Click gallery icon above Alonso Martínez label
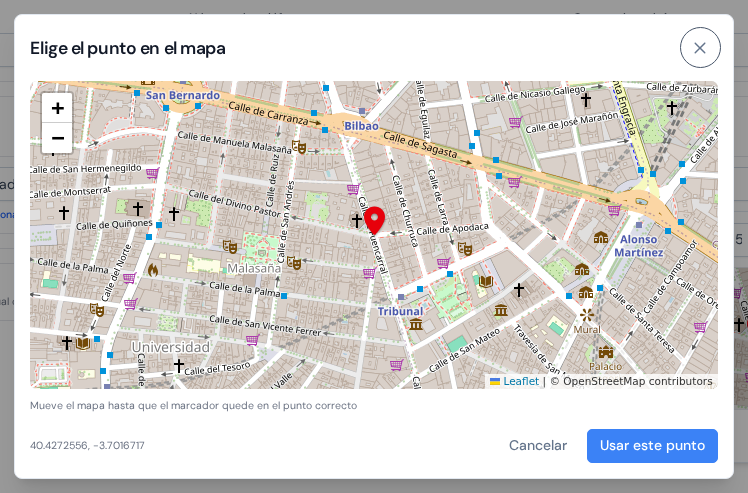The width and height of the screenshot is (748, 493). coord(601,237)
